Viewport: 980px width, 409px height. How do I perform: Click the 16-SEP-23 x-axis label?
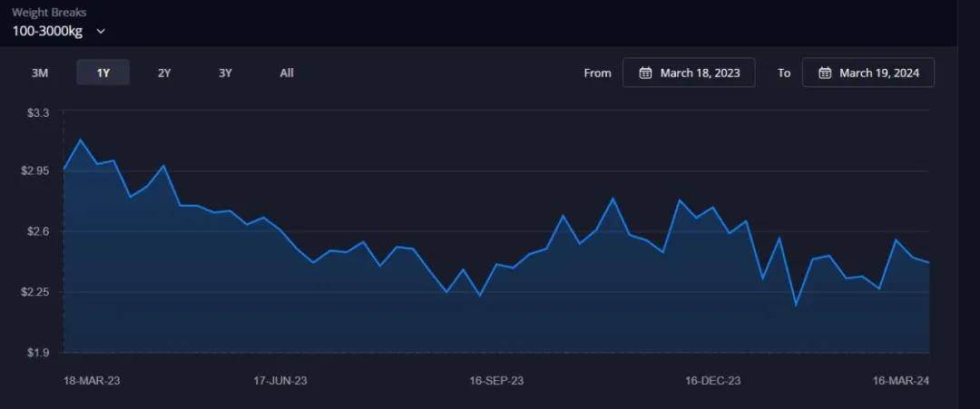pos(496,381)
